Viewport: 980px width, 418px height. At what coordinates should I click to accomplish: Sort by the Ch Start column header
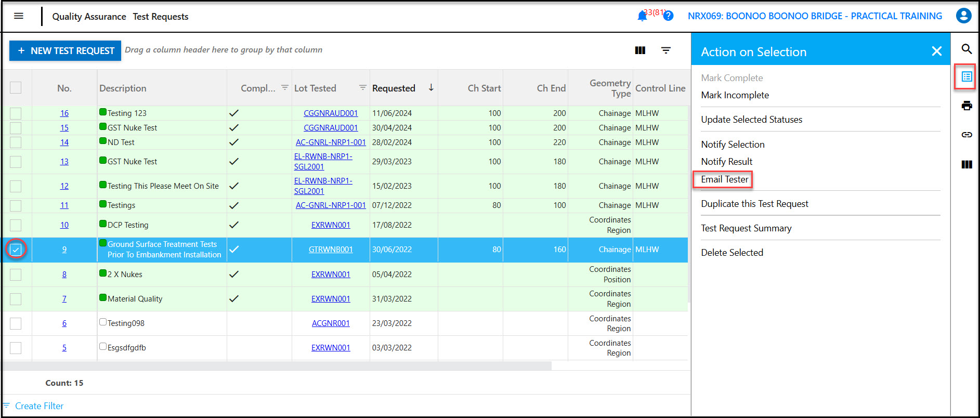(x=484, y=88)
